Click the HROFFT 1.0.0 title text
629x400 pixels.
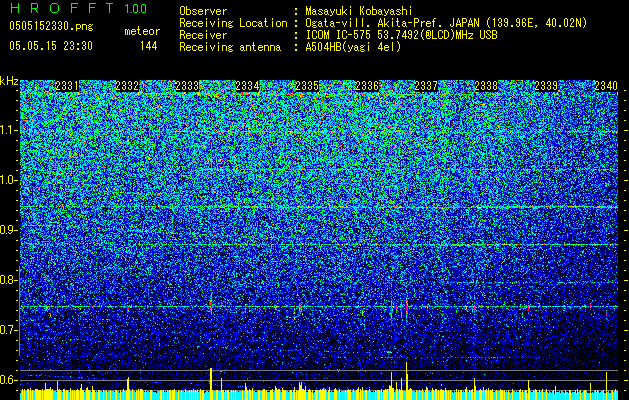79,8
